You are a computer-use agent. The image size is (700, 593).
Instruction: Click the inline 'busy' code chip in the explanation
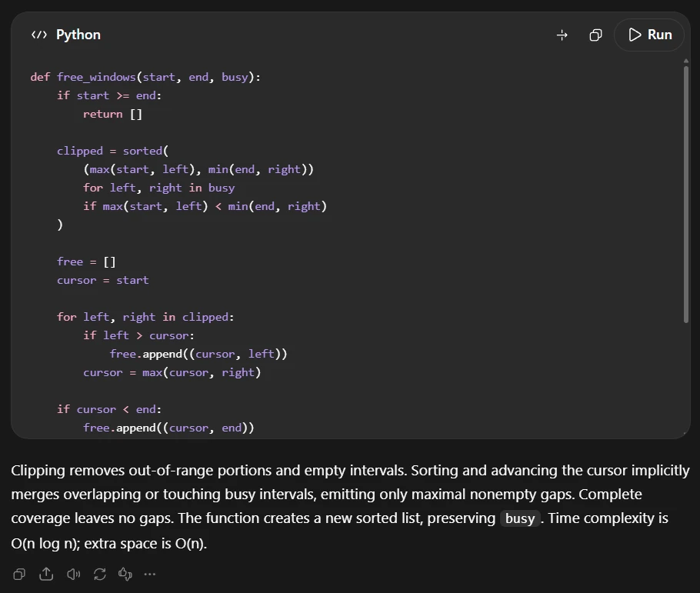520,518
